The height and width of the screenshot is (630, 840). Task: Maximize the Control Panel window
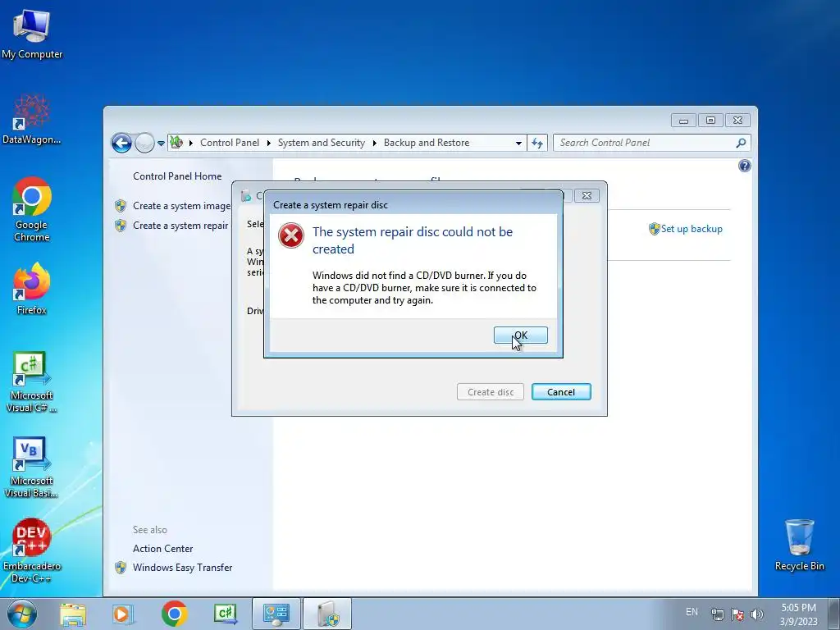(x=710, y=121)
